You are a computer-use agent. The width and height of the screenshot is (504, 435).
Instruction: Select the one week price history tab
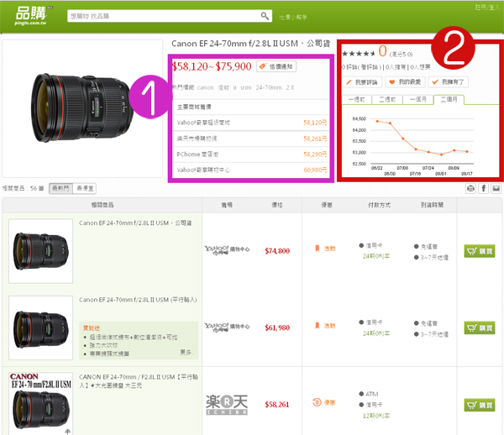click(356, 100)
